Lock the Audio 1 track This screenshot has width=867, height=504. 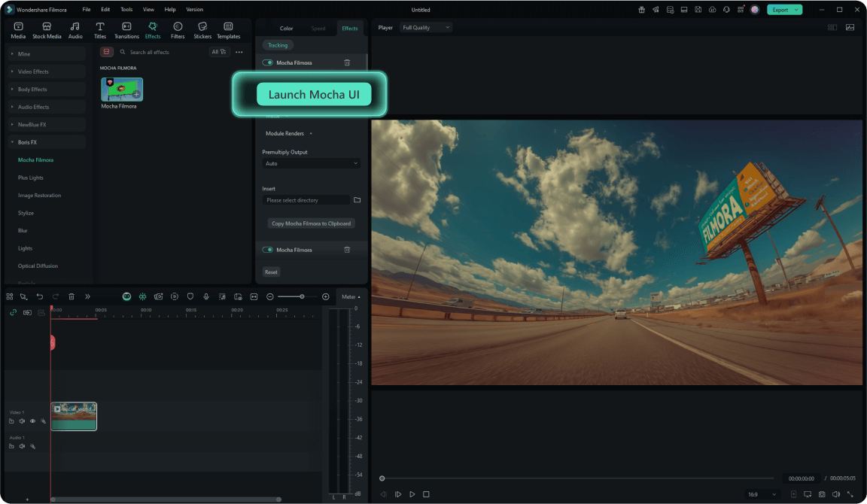(x=11, y=447)
